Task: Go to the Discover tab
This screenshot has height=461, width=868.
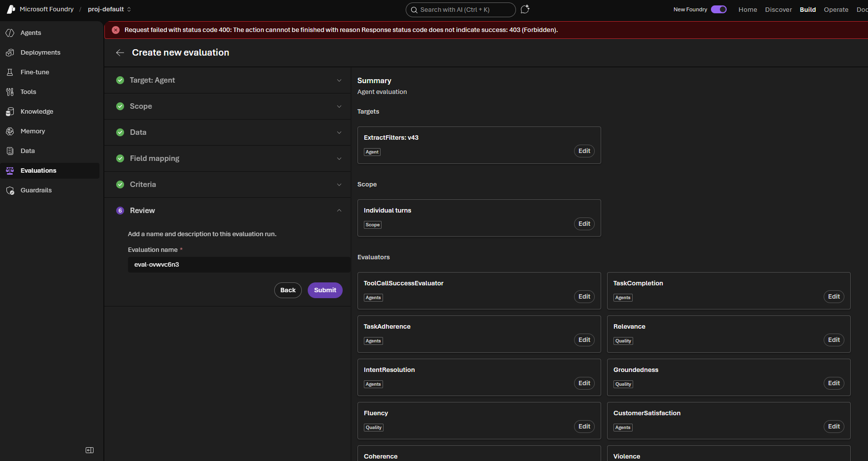Action: click(778, 9)
